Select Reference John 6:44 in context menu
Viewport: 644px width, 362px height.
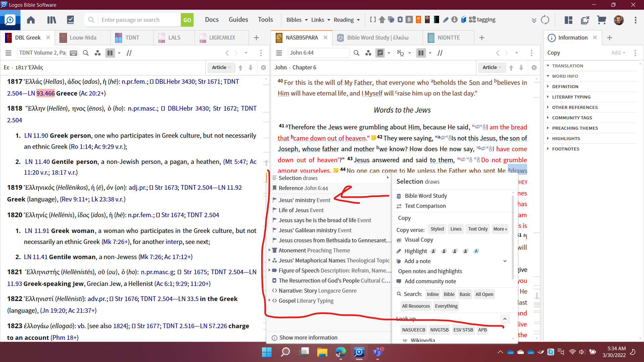click(303, 188)
